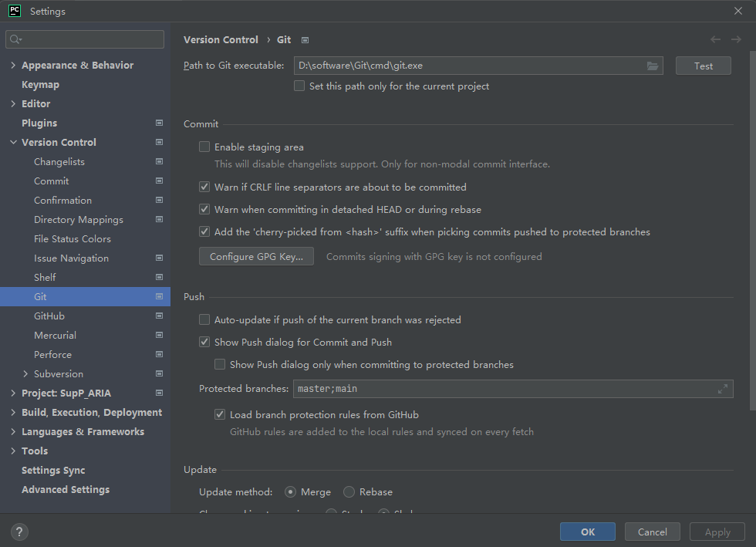Click the Apply button
Image resolution: width=756 pixels, height=547 pixels.
[x=717, y=532]
